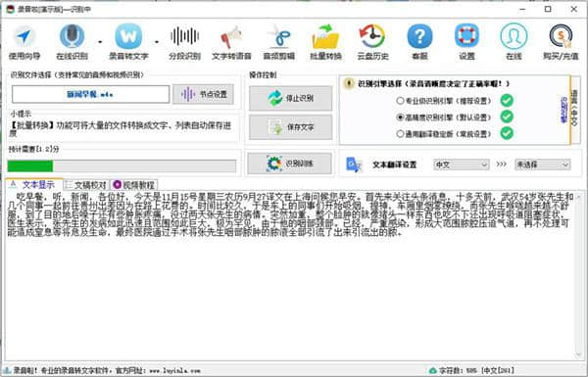Click the 【批量转换】 tip text
Image resolution: width=588 pixels, height=377 pixels.
pos(120,128)
